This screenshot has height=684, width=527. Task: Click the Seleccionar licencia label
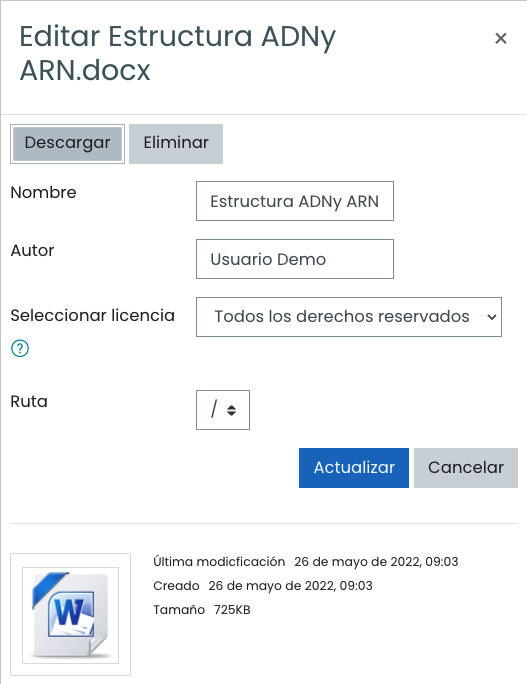(x=92, y=315)
